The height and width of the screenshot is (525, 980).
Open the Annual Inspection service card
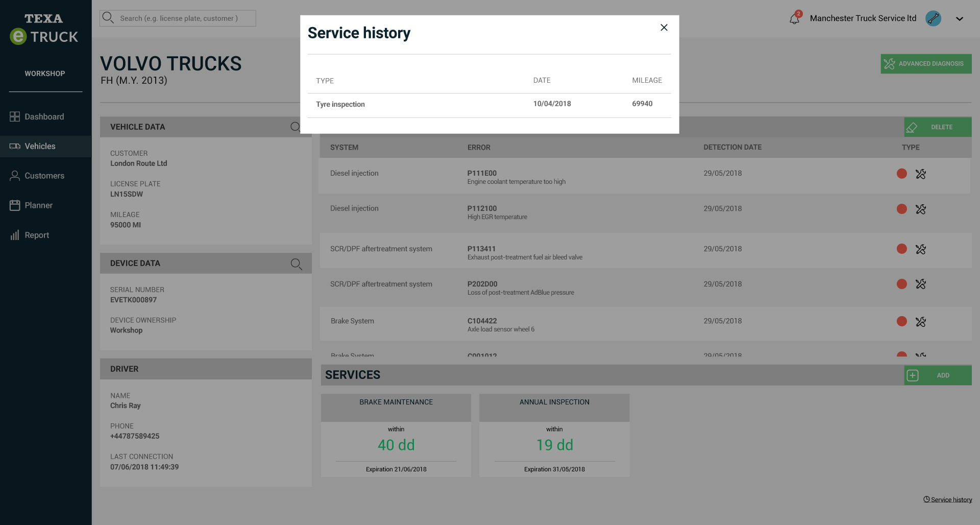[x=554, y=435]
